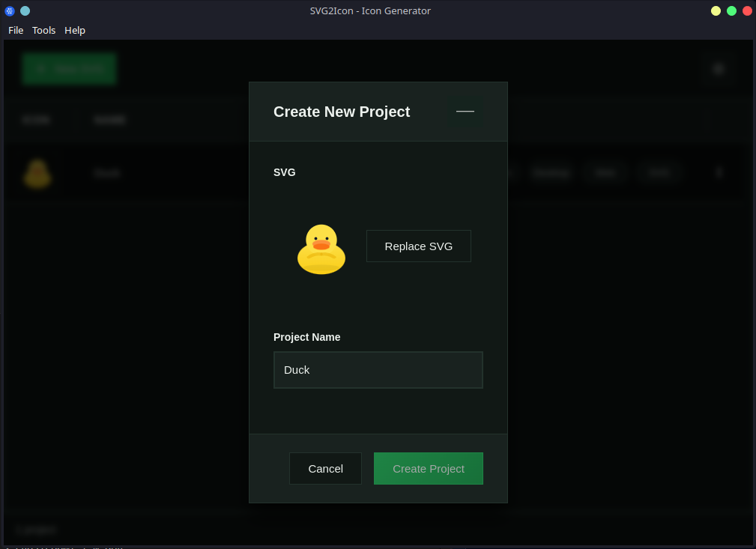
Task: Click the dimmed top-right toolbar icon
Action: (719, 69)
